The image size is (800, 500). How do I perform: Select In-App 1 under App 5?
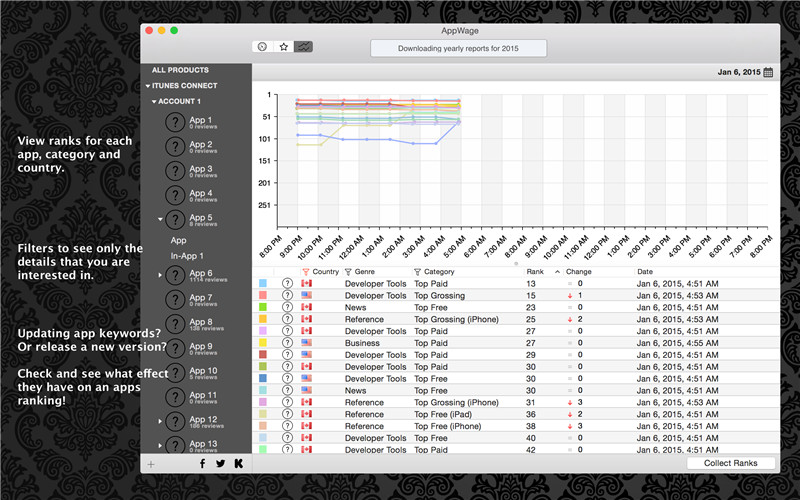(x=186, y=256)
